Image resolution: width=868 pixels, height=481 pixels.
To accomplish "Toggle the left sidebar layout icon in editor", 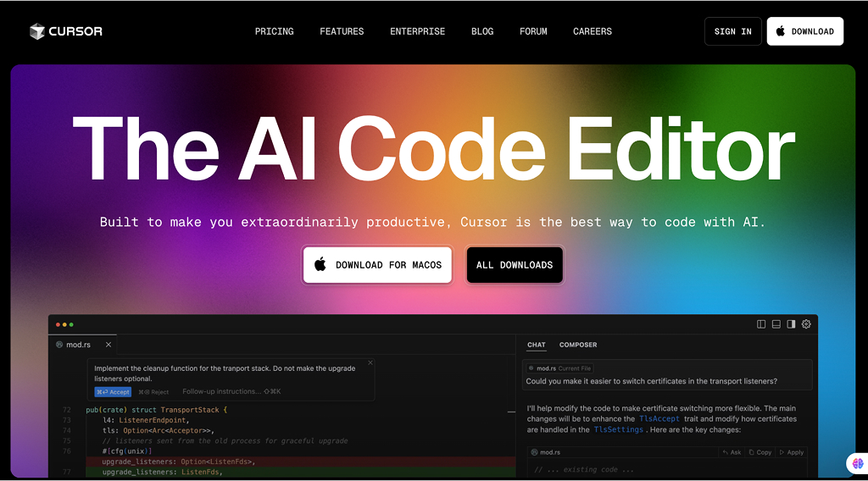I will coord(761,324).
